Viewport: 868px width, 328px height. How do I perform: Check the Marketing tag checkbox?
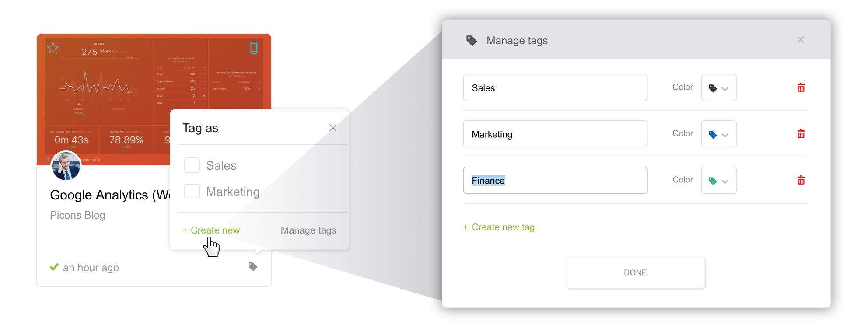coord(192,192)
